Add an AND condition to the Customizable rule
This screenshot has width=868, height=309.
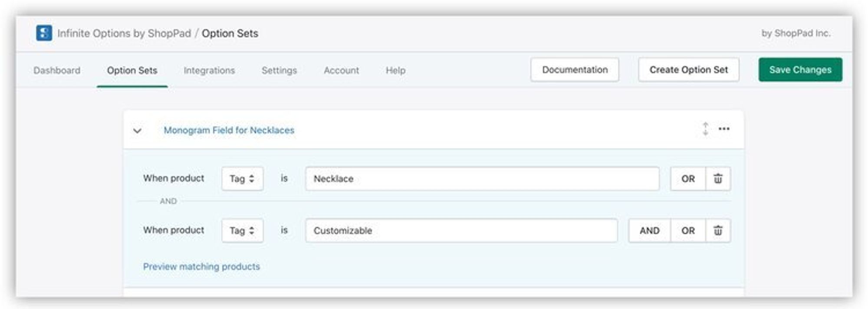tap(649, 230)
